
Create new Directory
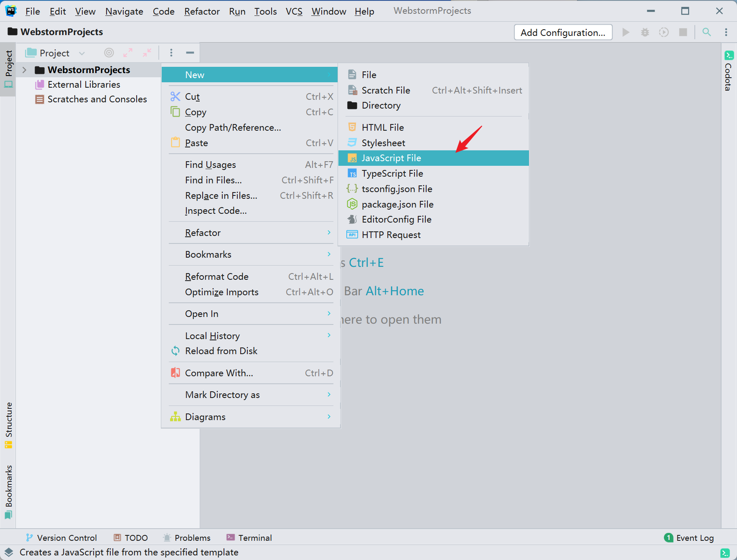coord(434,105)
